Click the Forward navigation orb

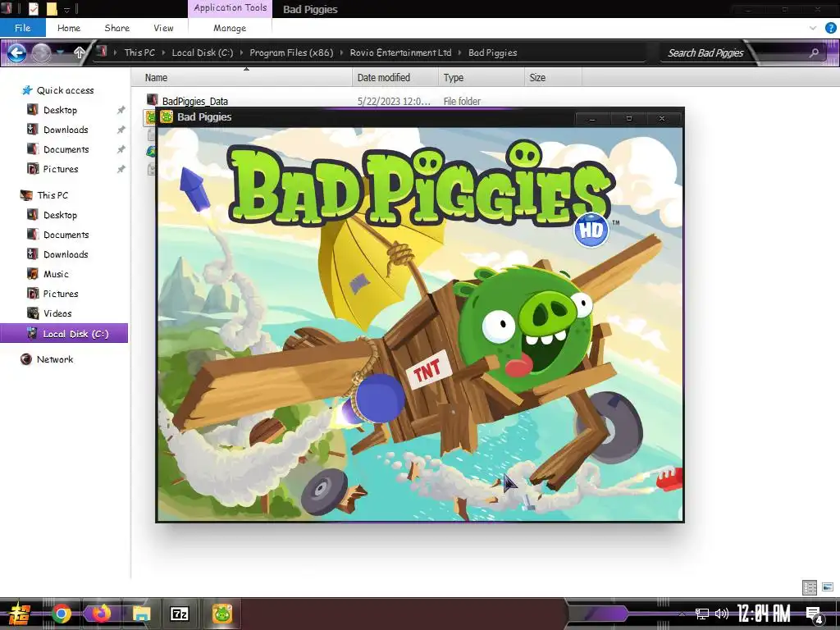41,52
